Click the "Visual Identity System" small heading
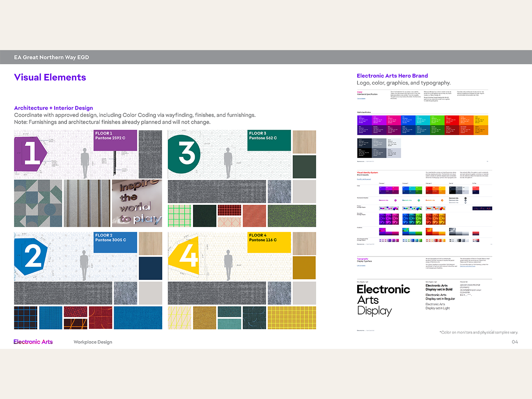Screen dimensions: 532x399 pos(367,173)
